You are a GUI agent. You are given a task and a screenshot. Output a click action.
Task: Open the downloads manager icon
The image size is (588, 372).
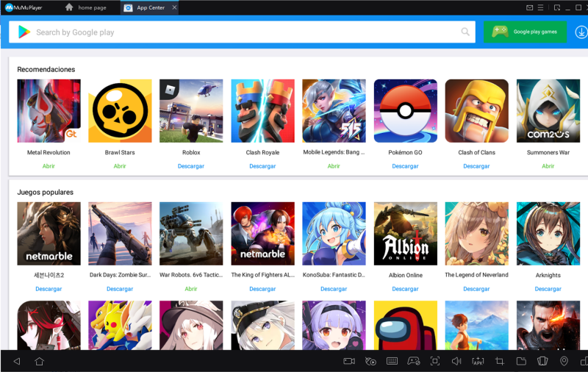click(x=581, y=32)
